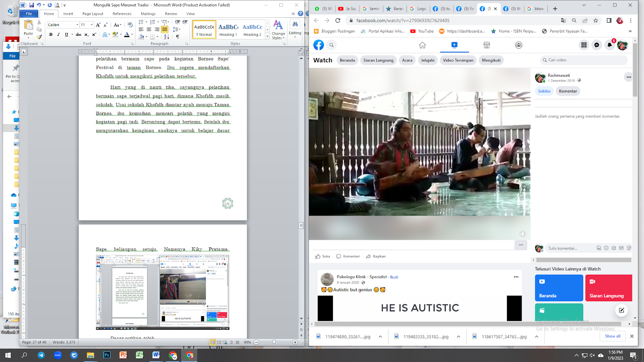644x362 pixels.
Task: Click the text highlight color button
Action: tap(116, 35)
